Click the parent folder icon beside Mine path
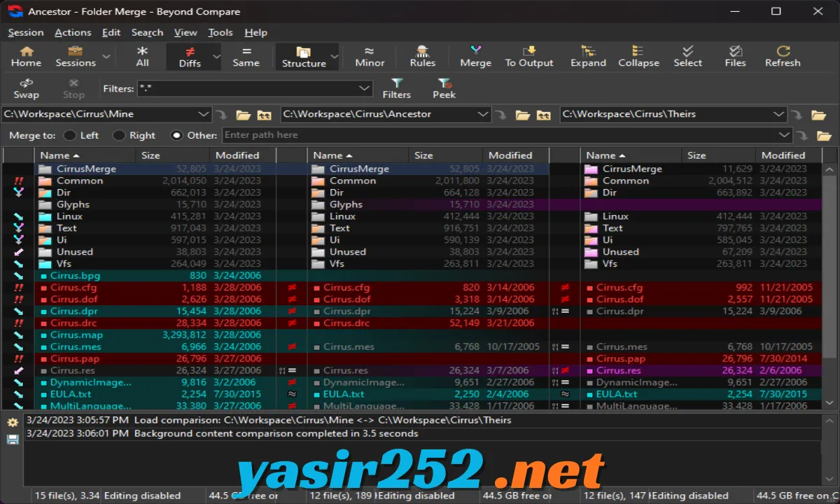840x504 pixels. pyautogui.click(x=264, y=115)
